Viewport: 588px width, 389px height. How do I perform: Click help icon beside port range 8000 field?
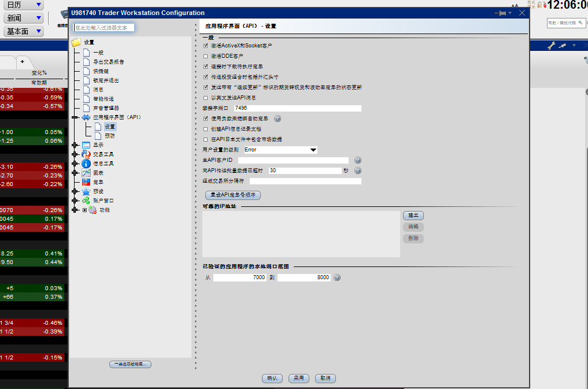[337, 277]
